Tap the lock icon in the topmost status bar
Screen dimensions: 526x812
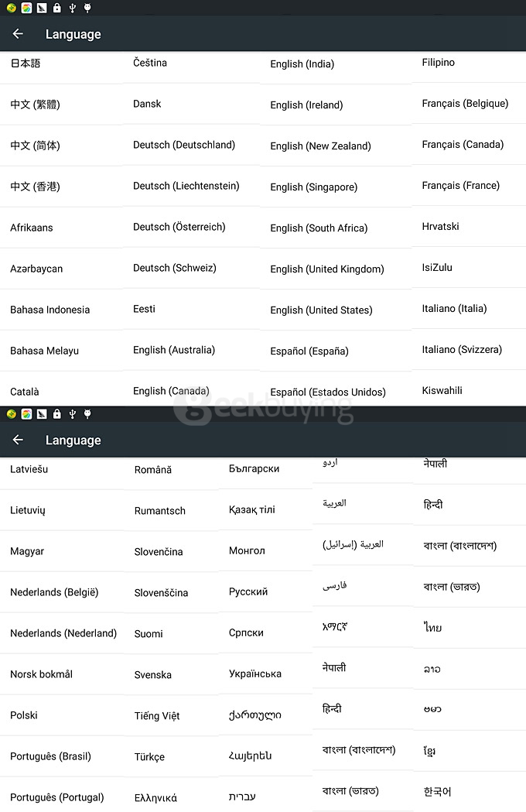[56, 8]
